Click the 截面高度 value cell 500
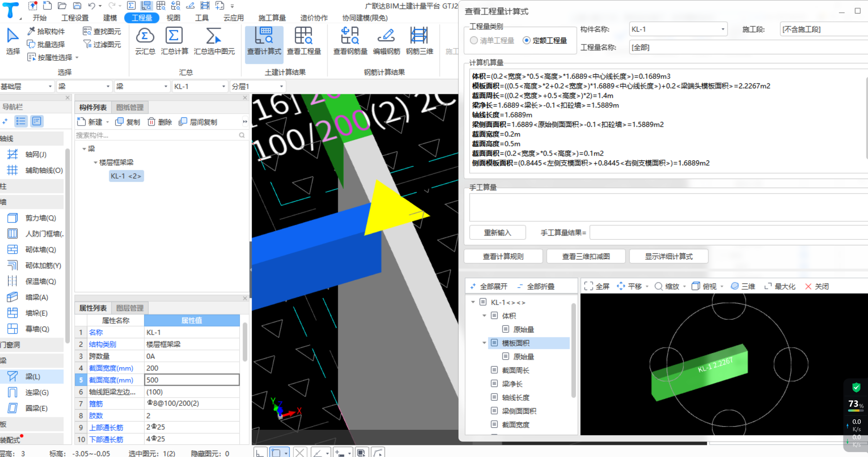 [x=192, y=380]
